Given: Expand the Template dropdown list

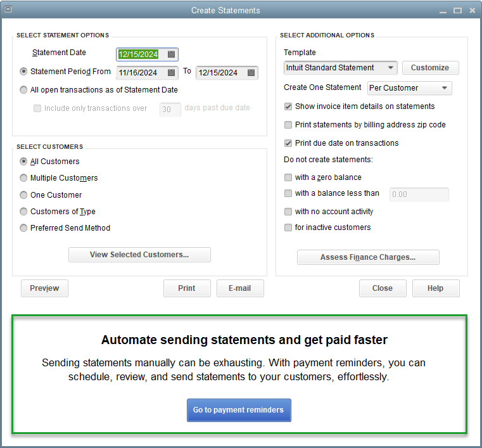Looking at the screenshot, I should tap(390, 68).
